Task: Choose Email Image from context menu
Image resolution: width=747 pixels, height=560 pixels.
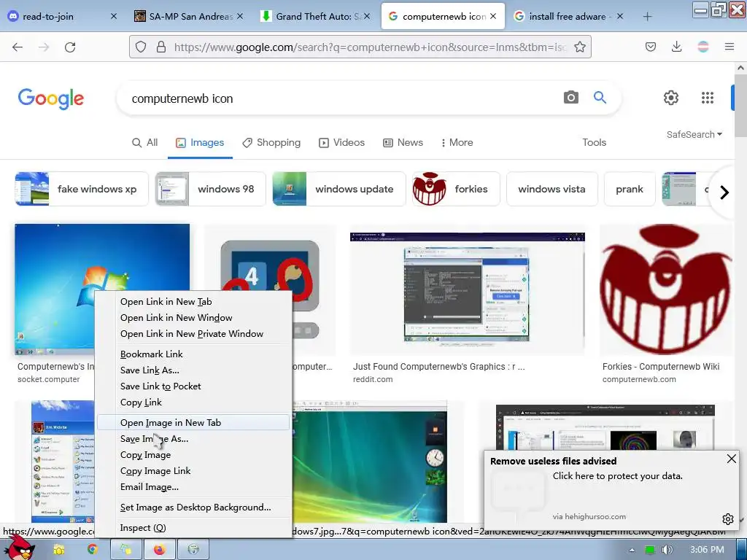Action: point(193,487)
